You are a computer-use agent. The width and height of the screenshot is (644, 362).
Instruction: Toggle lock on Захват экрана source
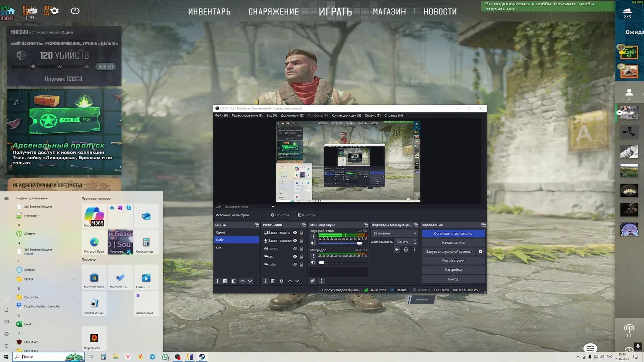click(302, 233)
